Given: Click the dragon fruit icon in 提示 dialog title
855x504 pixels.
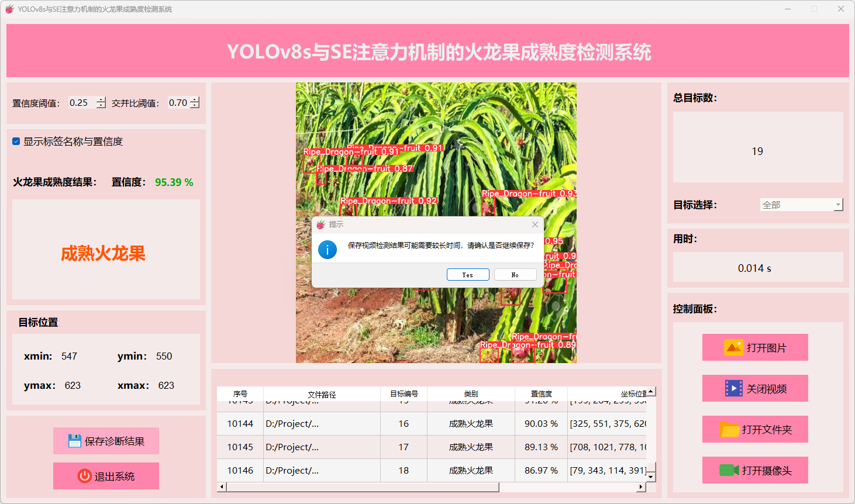Looking at the screenshot, I should [x=320, y=225].
